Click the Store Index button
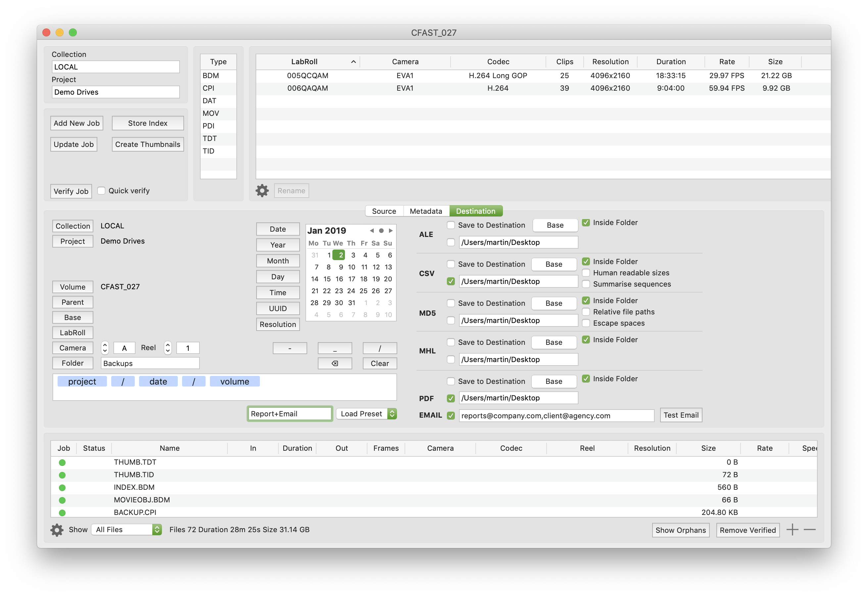Viewport: 868px width, 597px height. (x=148, y=123)
